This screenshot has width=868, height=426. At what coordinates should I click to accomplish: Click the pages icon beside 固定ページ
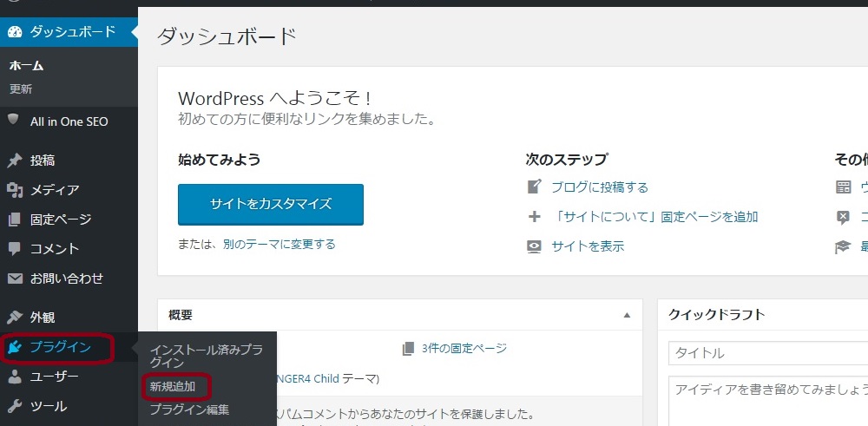coord(15,220)
